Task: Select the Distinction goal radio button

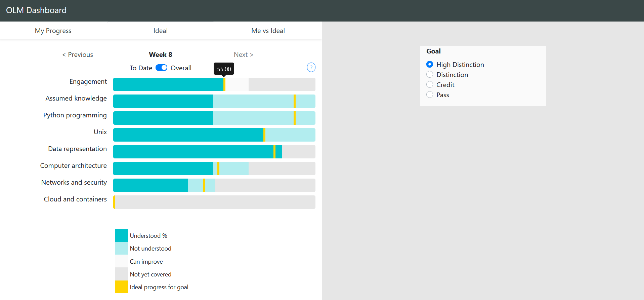Action: point(430,74)
